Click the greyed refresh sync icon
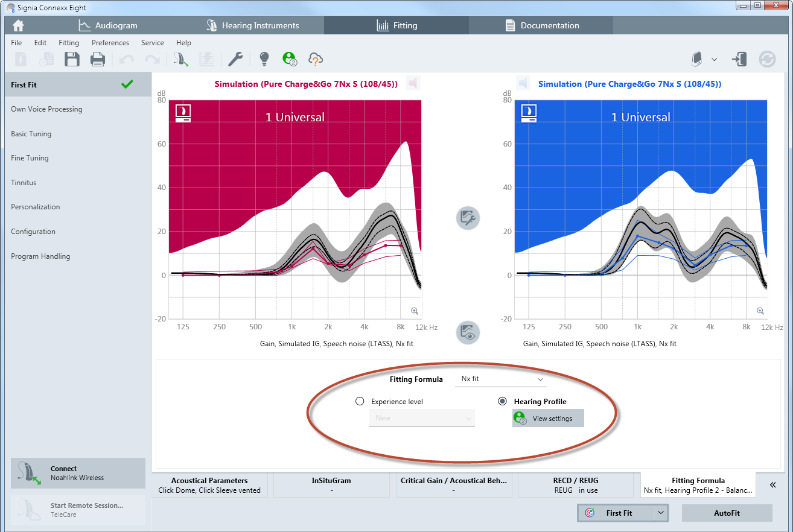 tap(767, 59)
